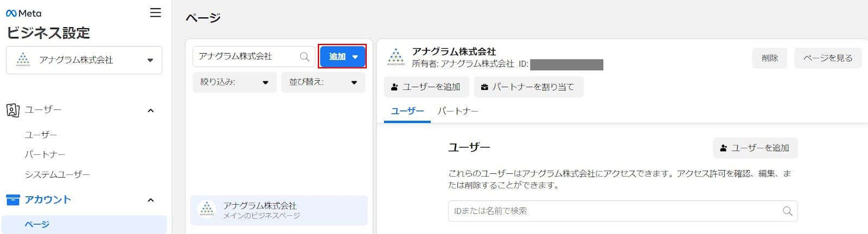
Task: Open the 絞り込み filter dropdown
Action: tap(234, 82)
